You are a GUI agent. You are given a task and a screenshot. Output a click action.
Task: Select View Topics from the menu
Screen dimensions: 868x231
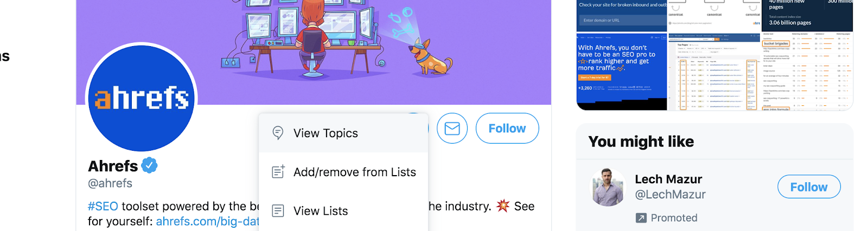[x=325, y=133]
